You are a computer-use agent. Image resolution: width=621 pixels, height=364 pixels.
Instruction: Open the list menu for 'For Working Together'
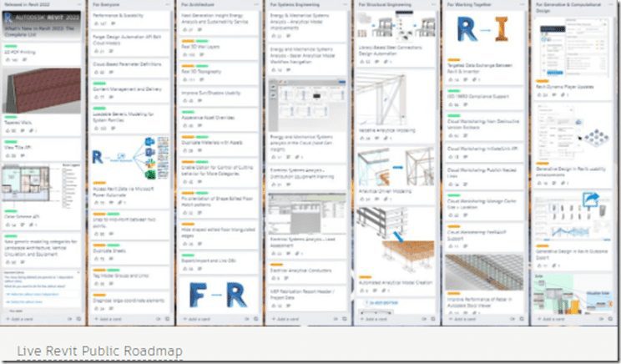tap(521, 6)
